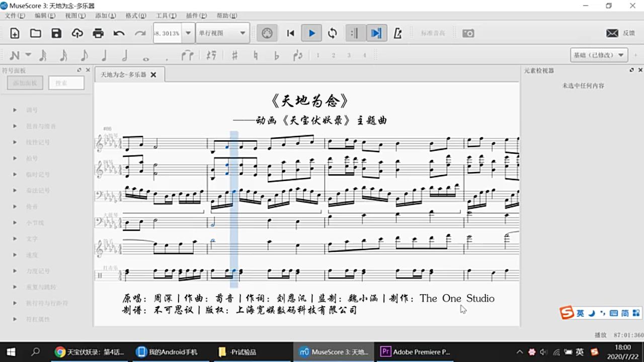Click the feedback envelope icon
The height and width of the screenshot is (362, 644).
pyautogui.click(x=612, y=33)
